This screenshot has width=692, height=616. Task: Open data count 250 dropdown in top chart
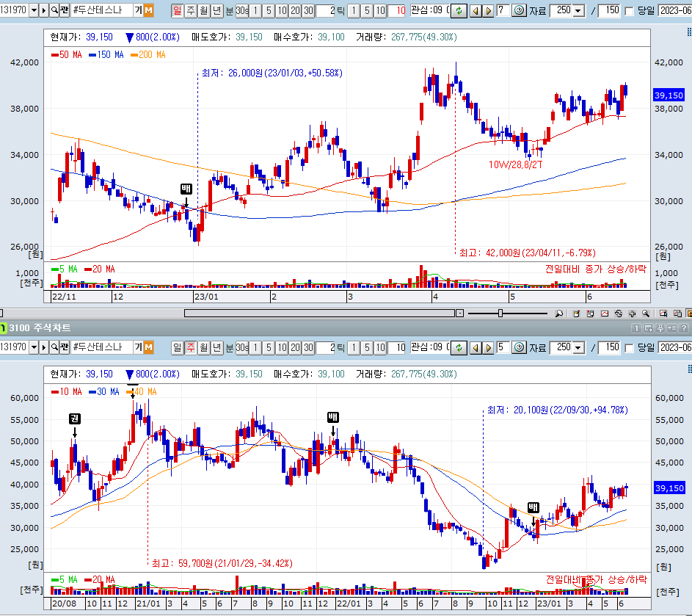578,10
